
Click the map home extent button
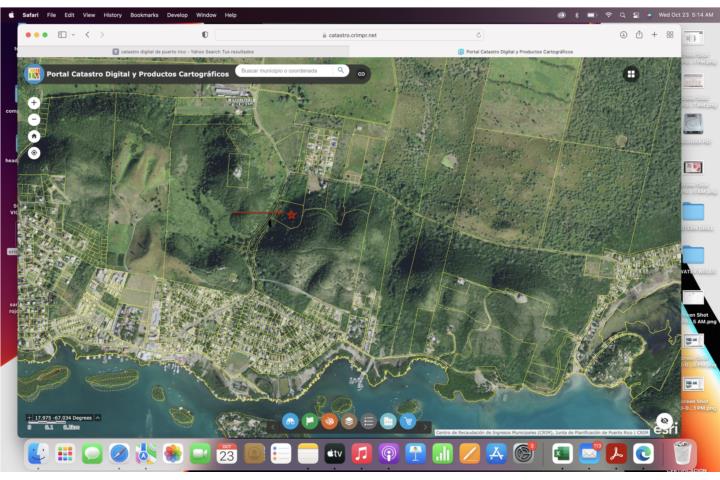pos(34,136)
